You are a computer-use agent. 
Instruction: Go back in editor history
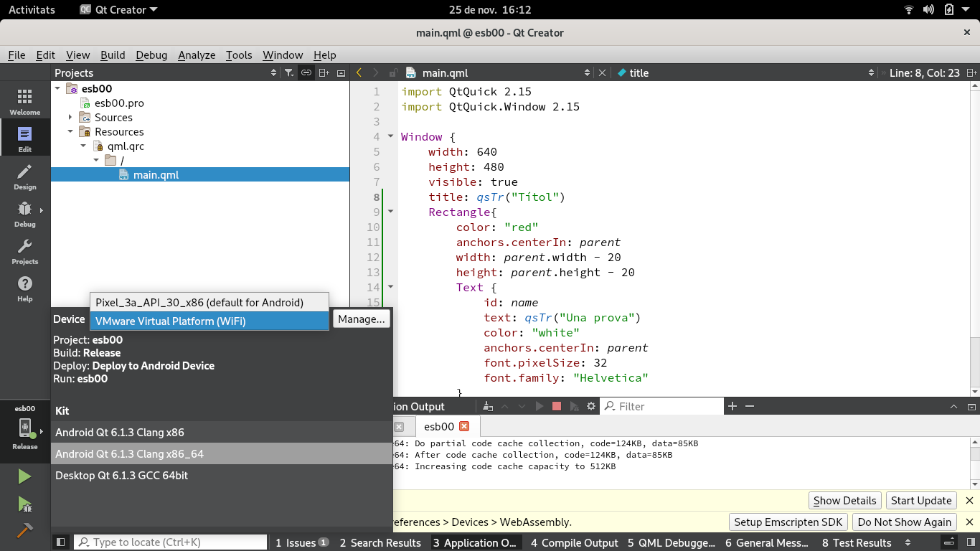click(x=359, y=72)
